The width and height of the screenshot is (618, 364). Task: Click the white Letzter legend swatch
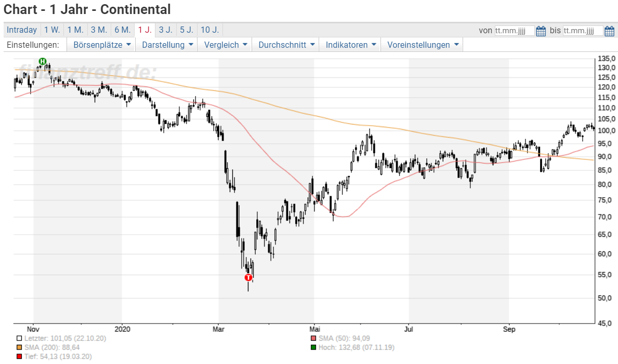19,339
